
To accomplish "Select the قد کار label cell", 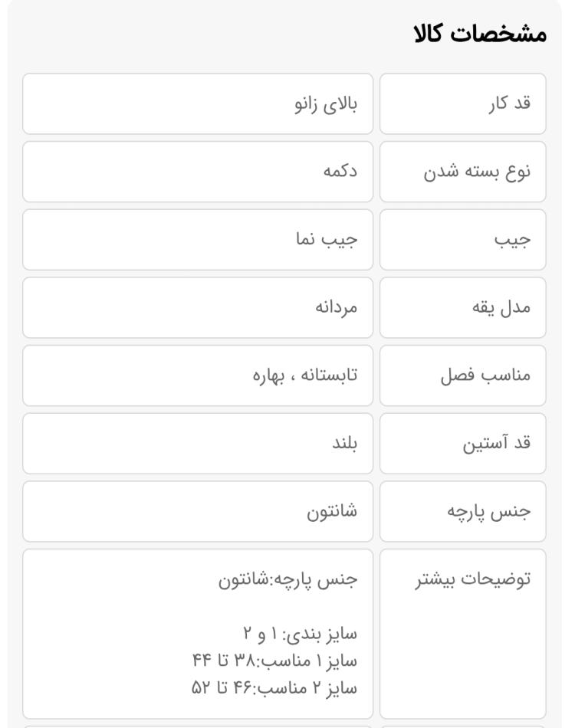I will tap(462, 103).
